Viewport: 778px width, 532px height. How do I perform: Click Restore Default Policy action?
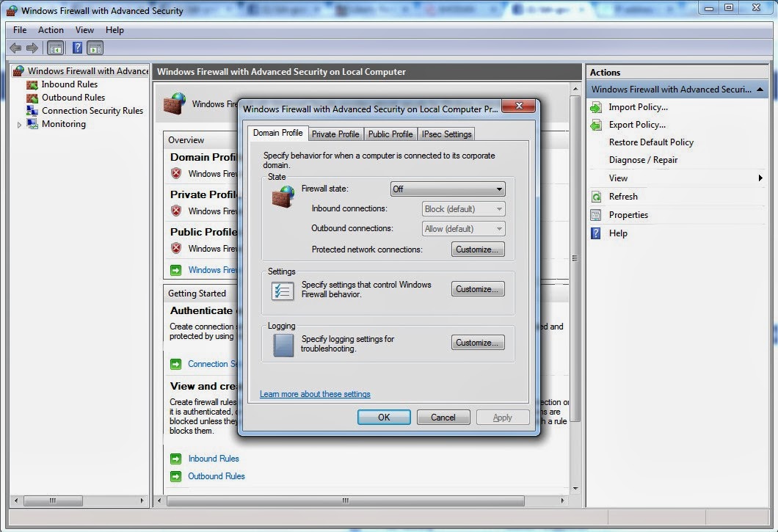(x=651, y=142)
